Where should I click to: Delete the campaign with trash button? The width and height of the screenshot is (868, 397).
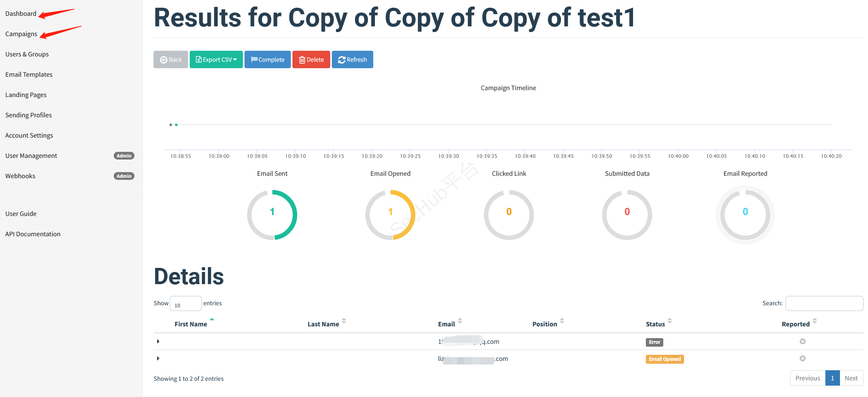coord(311,60)
